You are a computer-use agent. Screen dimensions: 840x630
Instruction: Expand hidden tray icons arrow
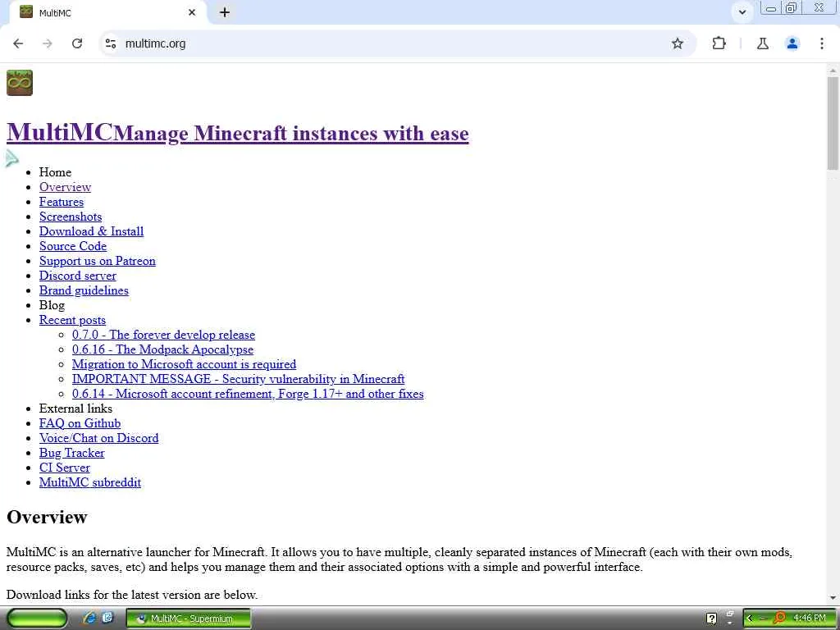[x=750, y=619]
